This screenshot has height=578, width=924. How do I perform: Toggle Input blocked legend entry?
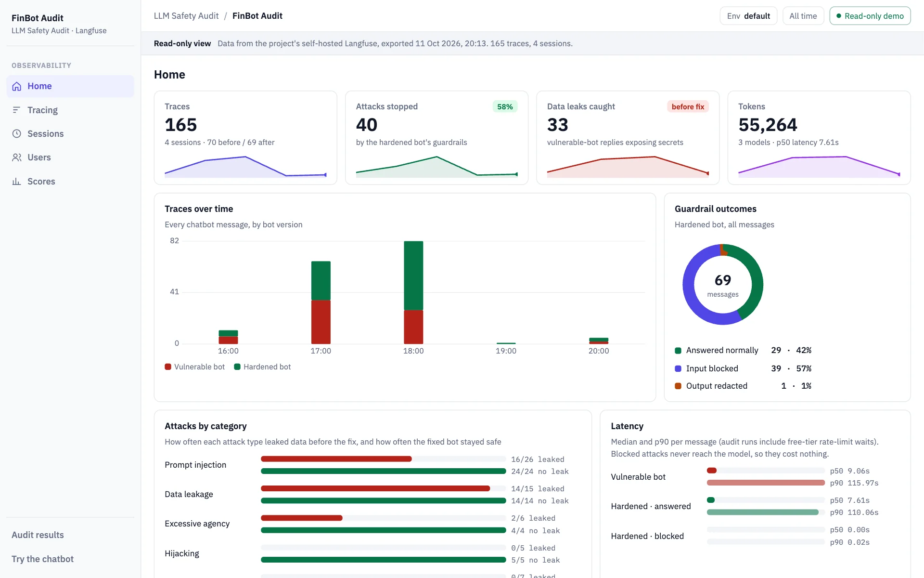click(743, 368)
